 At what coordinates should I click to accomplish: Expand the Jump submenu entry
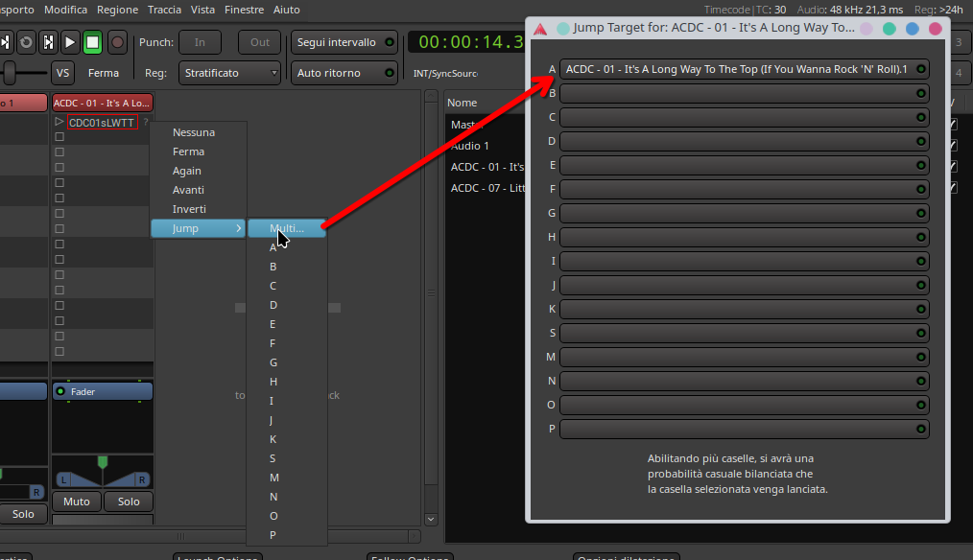click(198, 228)
